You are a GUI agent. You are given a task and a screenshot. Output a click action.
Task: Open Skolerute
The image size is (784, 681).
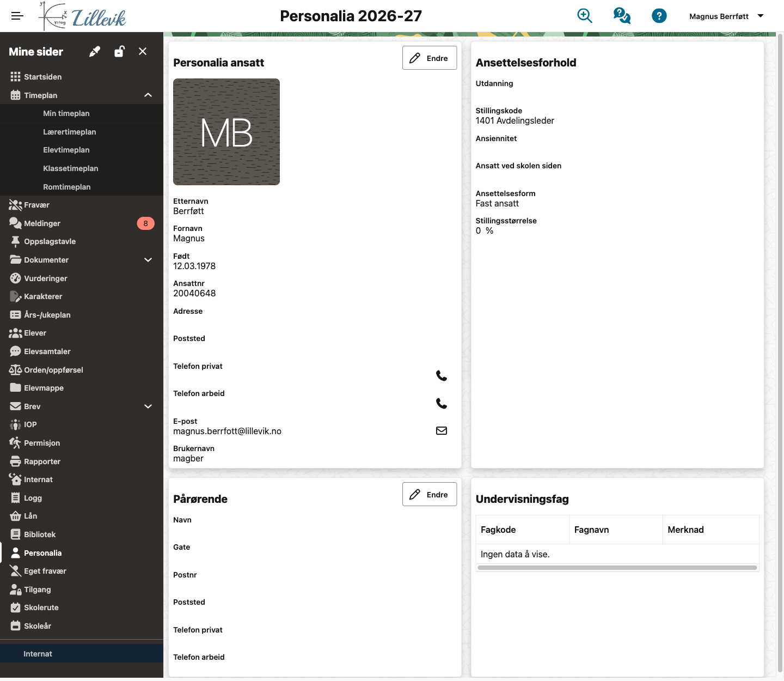(x=82, y=607)
